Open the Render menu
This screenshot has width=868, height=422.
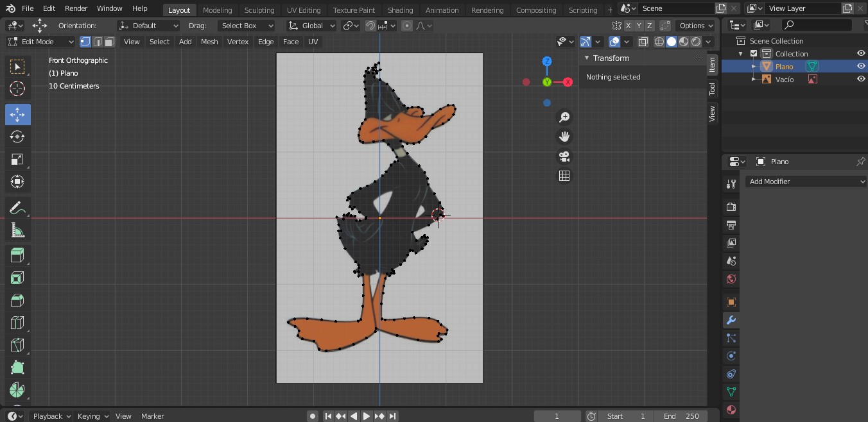click(76, 8)
